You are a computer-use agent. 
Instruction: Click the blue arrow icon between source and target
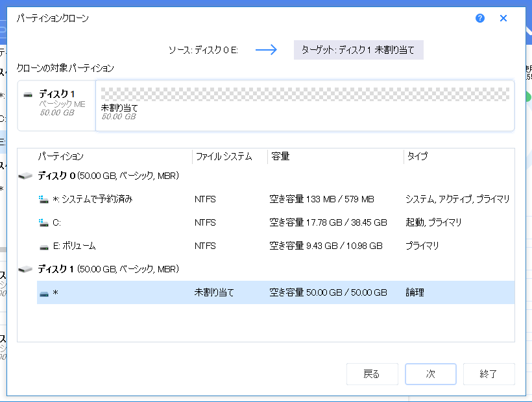[266, 49]
